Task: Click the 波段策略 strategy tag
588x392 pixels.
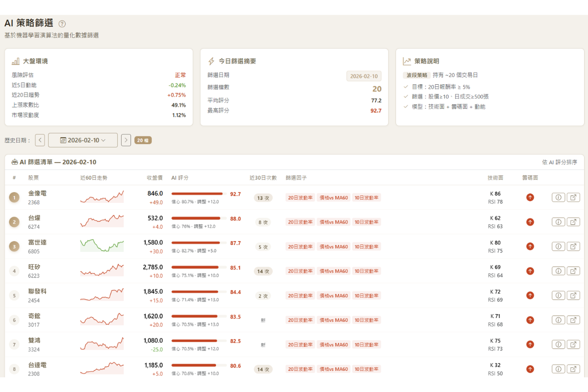Action: tap(416, 75)
